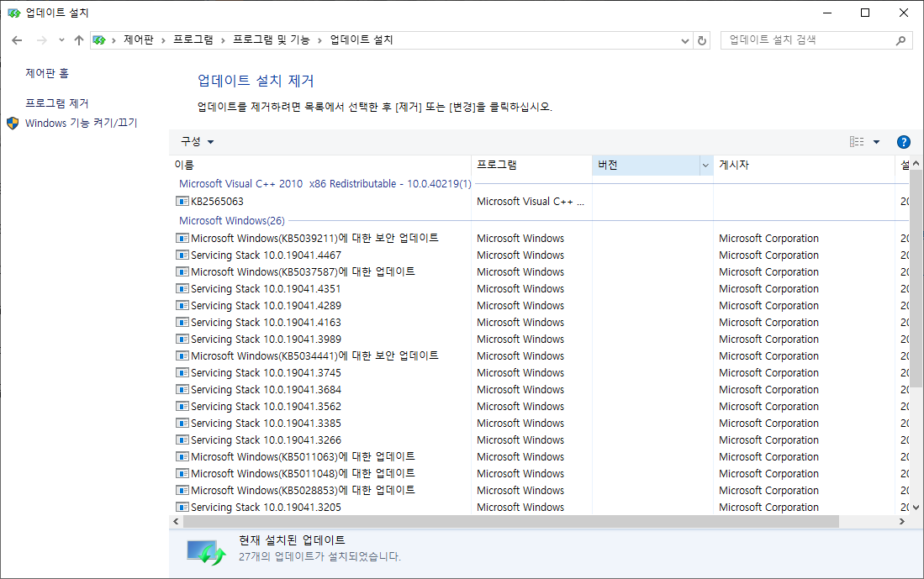
Task: Click Microsoft Corporation cell for KB5039211
Action: [768, 238]
